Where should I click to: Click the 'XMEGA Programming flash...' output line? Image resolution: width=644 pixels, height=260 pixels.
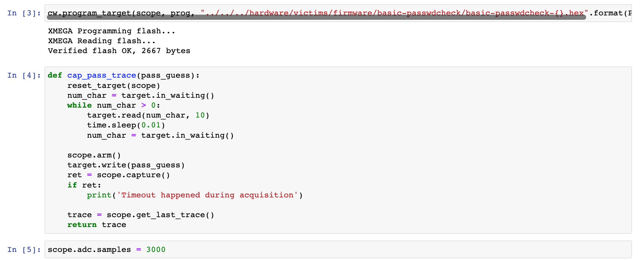tap(112, 31)
